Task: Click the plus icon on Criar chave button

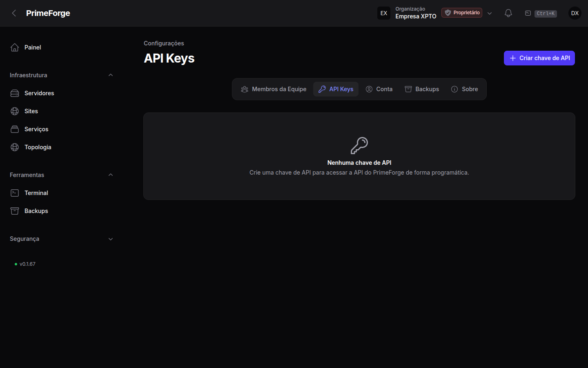Action: coord(513,58)
